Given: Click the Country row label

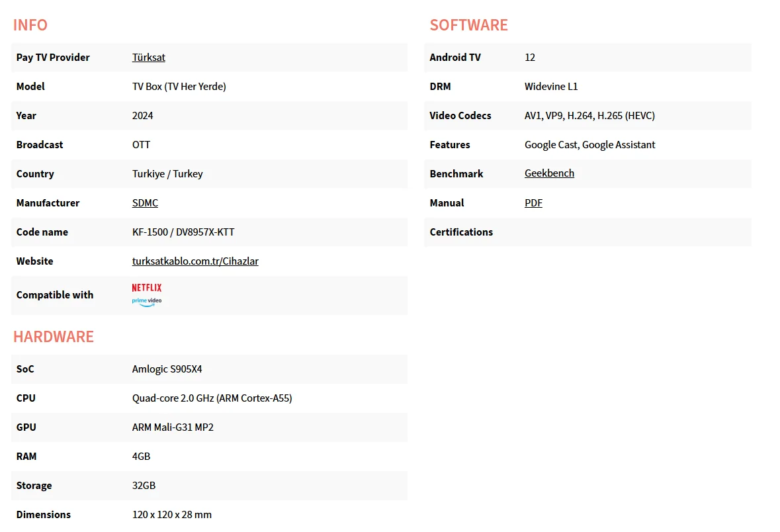Looking at the screenshot, I should [x=35, y=173].
